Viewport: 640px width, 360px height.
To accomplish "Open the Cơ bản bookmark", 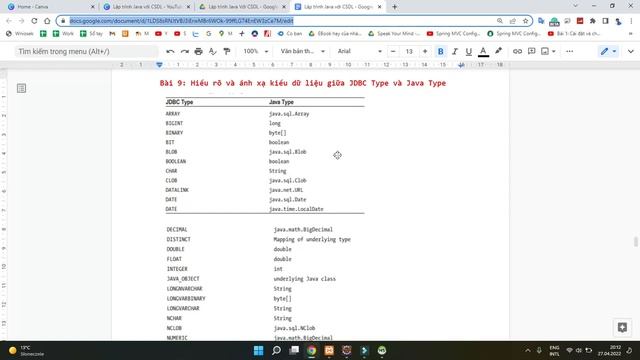I will pyautogui.click(x=289, y=33).
